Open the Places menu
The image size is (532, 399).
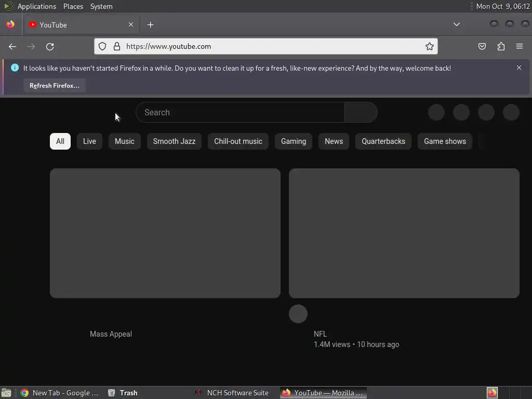[x=73, y=6]
